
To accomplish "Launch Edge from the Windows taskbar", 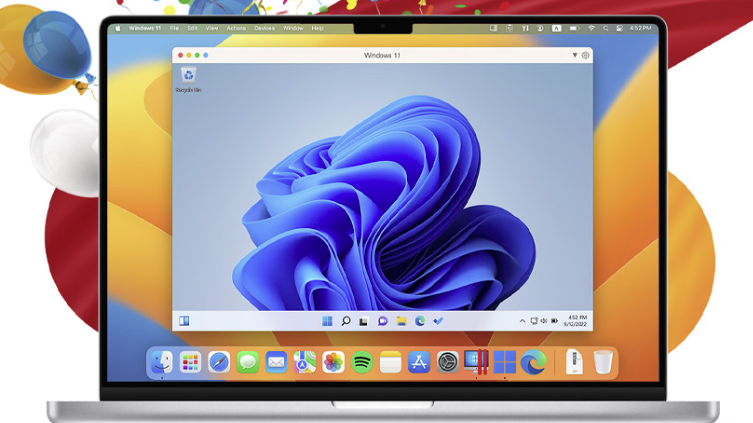I will pyautogui.click(x=420, y=321).
